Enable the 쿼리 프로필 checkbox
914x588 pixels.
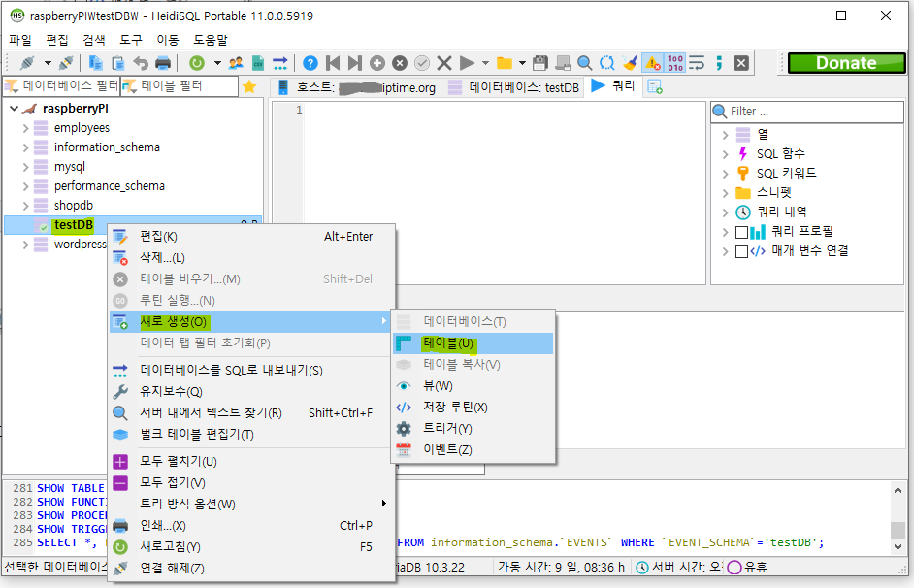tap(741, 232)
